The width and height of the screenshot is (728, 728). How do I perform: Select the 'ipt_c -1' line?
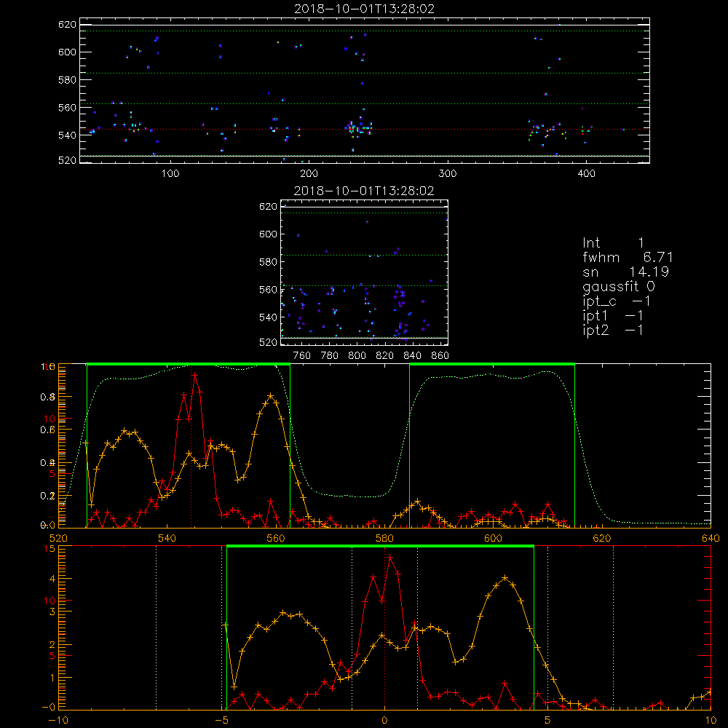click(x=617, y=301)
